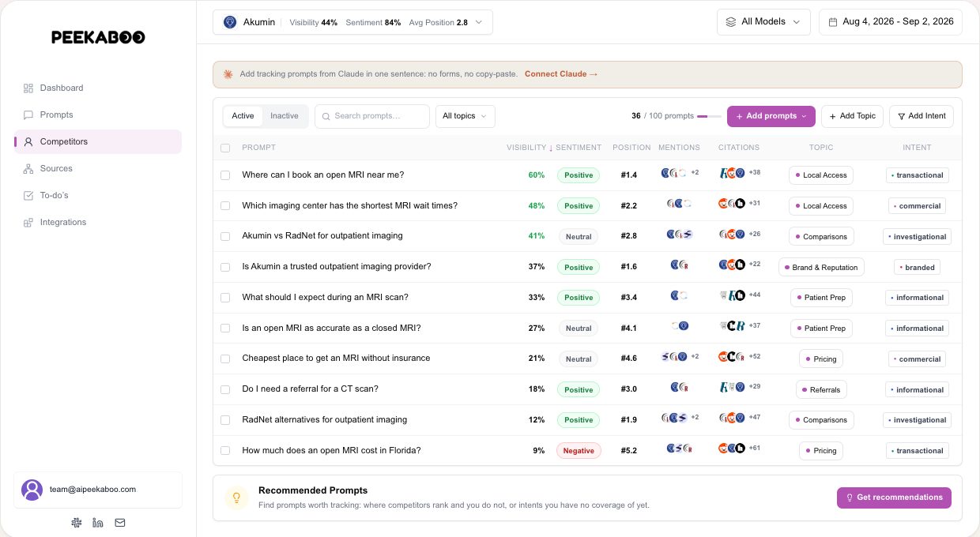Click the mail envelope icon in sidebar footer
The image size is (980, 537).
(x=120, y=522)
